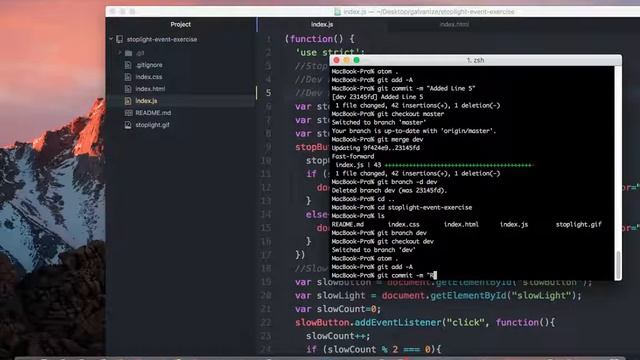Screen dimensions: 640x360
Task: Click line number 21 in the gutter
Action: (x=265, y=309)
